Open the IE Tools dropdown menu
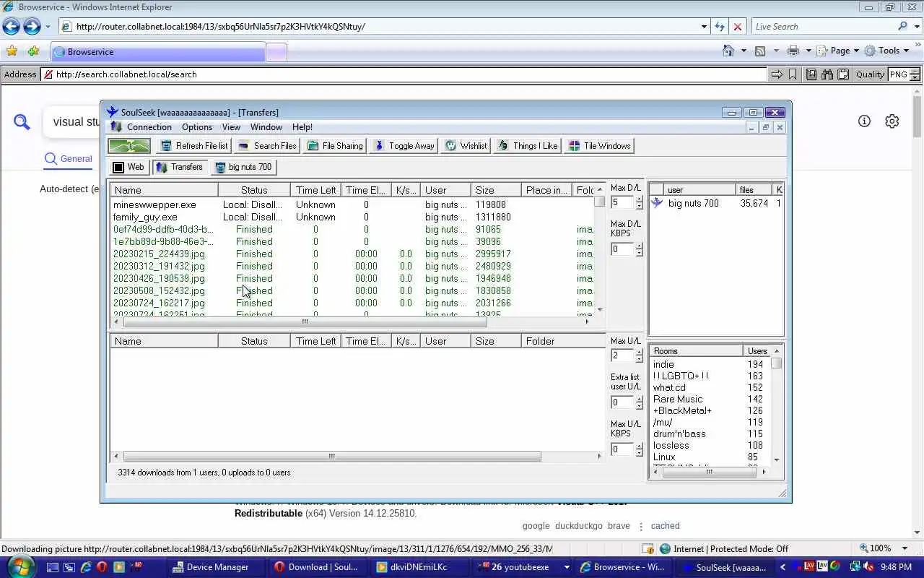The image size is (924, 578). click(x=887, y=51)
